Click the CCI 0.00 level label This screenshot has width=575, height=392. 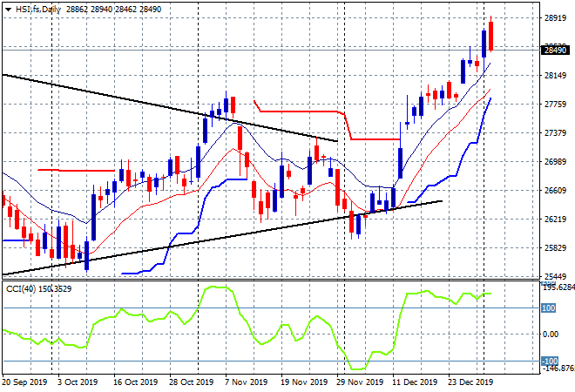pyautogui.click(x=551, y=334)
